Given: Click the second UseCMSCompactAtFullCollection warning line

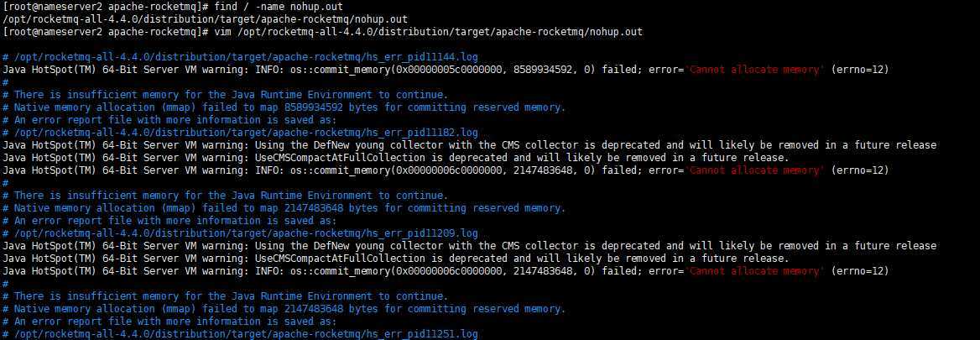Looking at the screenshot, I should tap(396, 258).
